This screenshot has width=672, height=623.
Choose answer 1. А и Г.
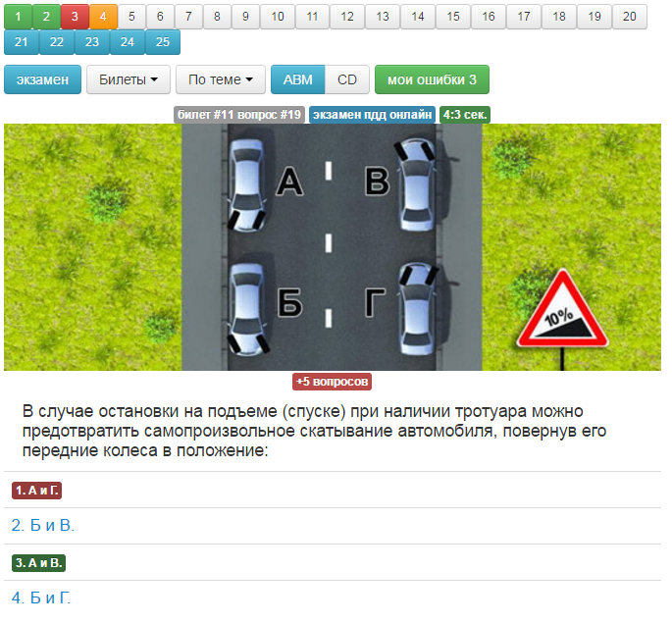pos(37,491)
